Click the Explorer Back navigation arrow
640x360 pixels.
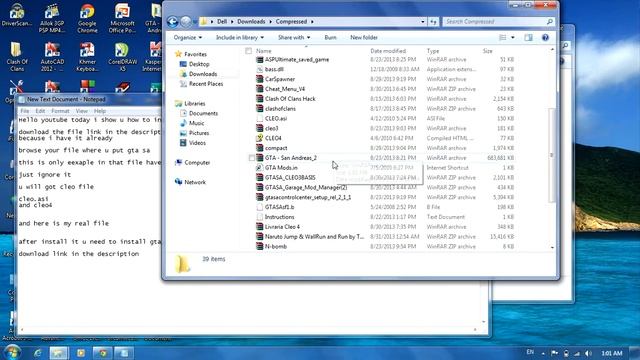coord(172,22)
